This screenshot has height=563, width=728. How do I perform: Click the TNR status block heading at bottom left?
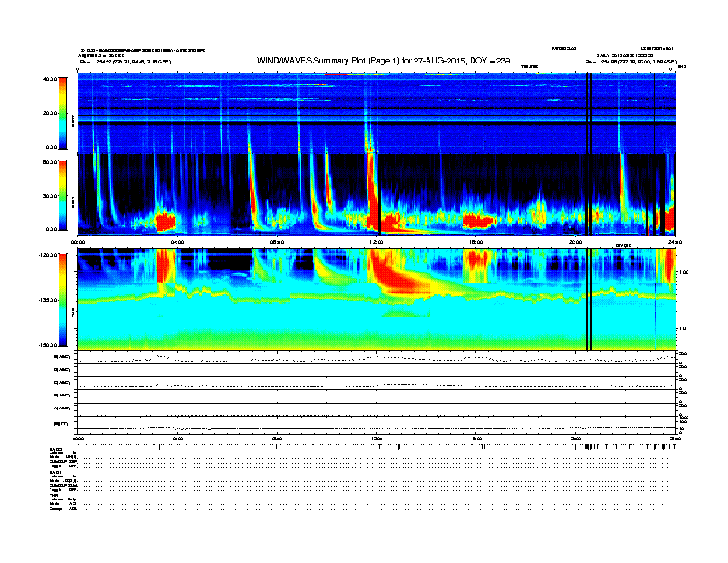click(53, 495)
